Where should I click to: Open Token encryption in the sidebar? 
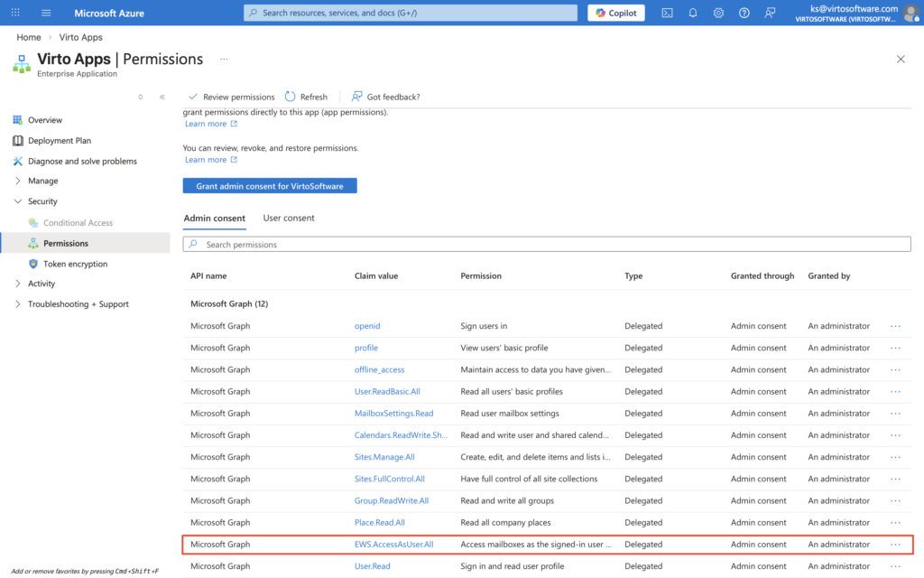click(75, 264)
